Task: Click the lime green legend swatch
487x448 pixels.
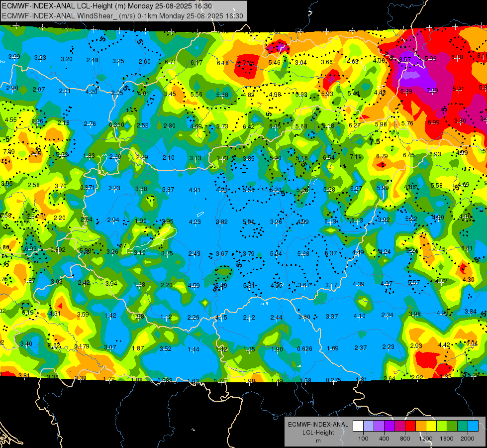Action: tap(442, 426)
